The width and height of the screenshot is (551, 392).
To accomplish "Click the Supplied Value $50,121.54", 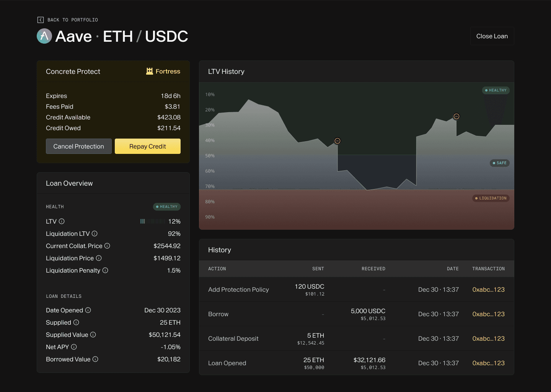I will click(165, 335).
